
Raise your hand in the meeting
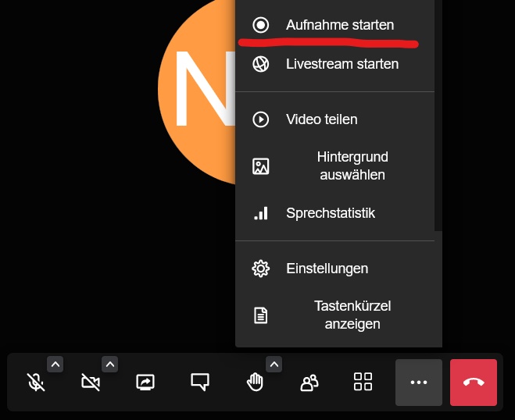pyautogui.click(x=255, y=383)
